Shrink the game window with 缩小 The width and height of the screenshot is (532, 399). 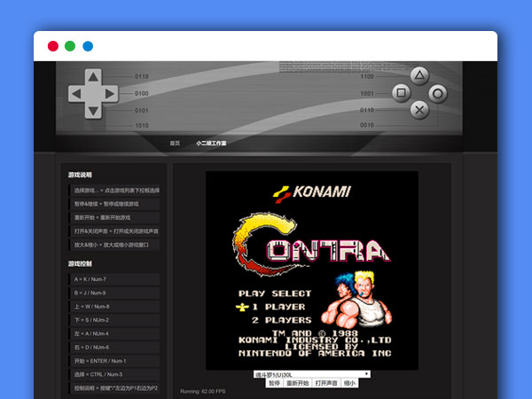point(349,383)
